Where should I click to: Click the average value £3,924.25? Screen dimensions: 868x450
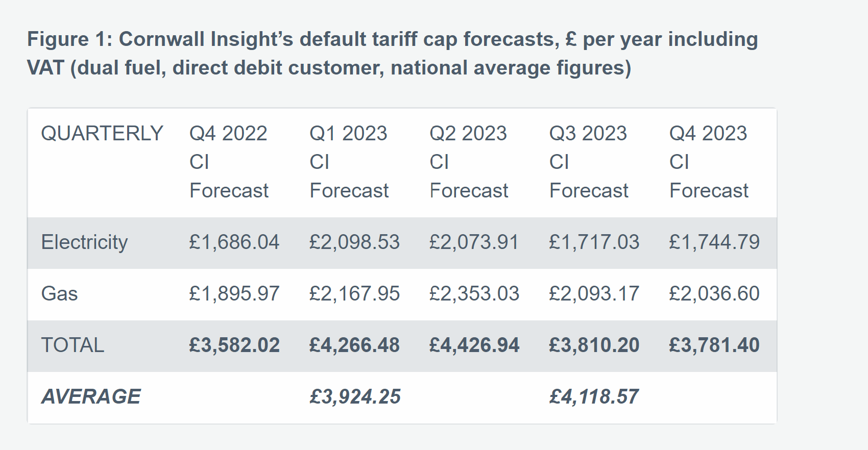(355, 397)
